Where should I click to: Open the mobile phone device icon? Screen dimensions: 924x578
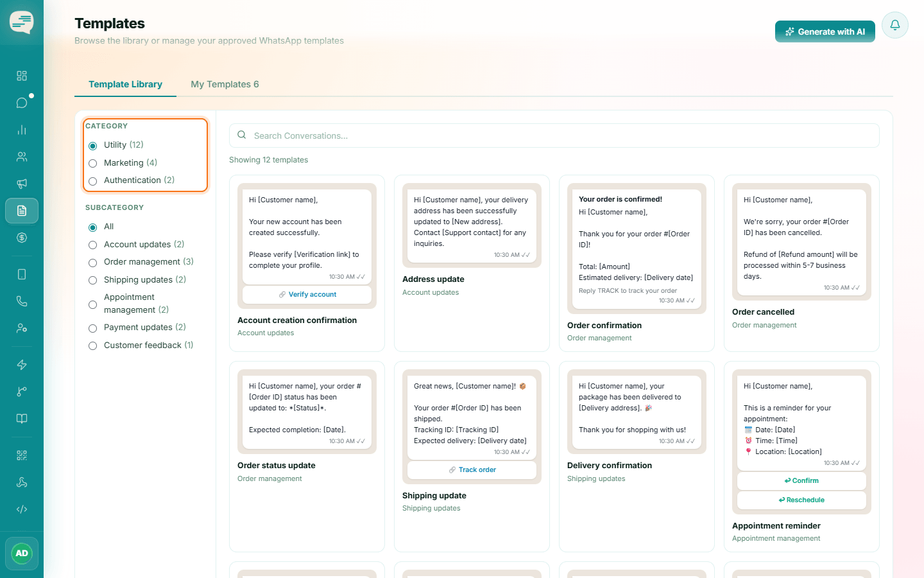click(x=22, y=274)
